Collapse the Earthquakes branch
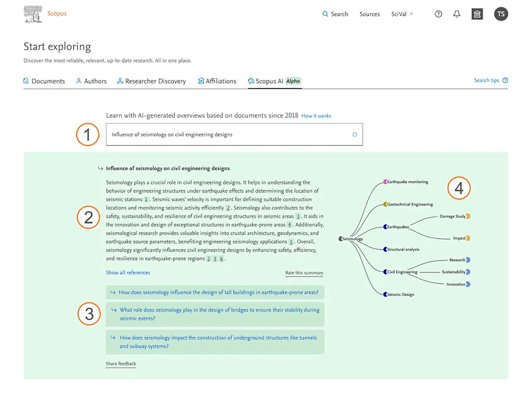Viewport: 532px width, 399px height. pyautogui.click(x=386, y=227)
